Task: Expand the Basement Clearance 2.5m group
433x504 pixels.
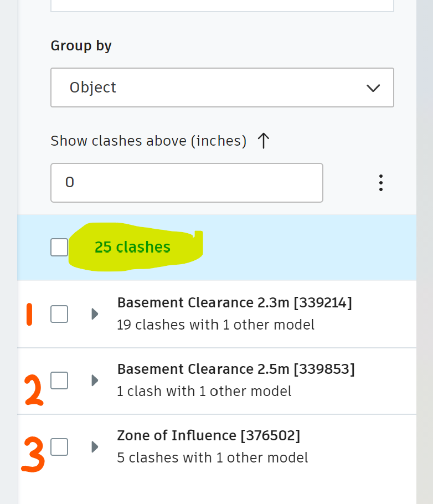Action: (95, 380)
